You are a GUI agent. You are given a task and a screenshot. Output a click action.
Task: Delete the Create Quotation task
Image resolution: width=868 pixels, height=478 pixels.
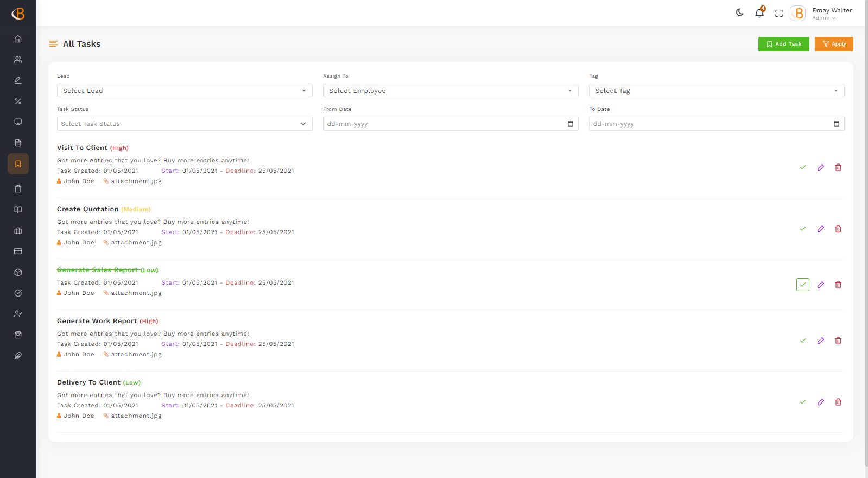838,229
